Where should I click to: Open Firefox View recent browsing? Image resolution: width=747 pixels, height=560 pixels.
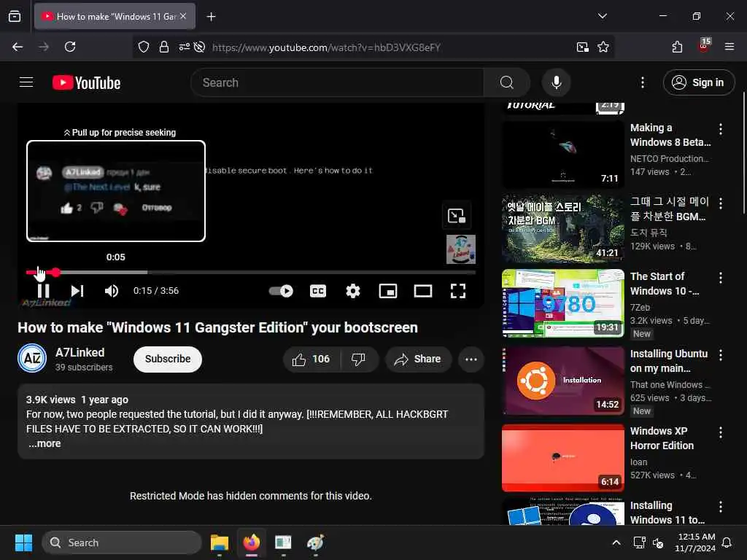[x=15, y=17]
